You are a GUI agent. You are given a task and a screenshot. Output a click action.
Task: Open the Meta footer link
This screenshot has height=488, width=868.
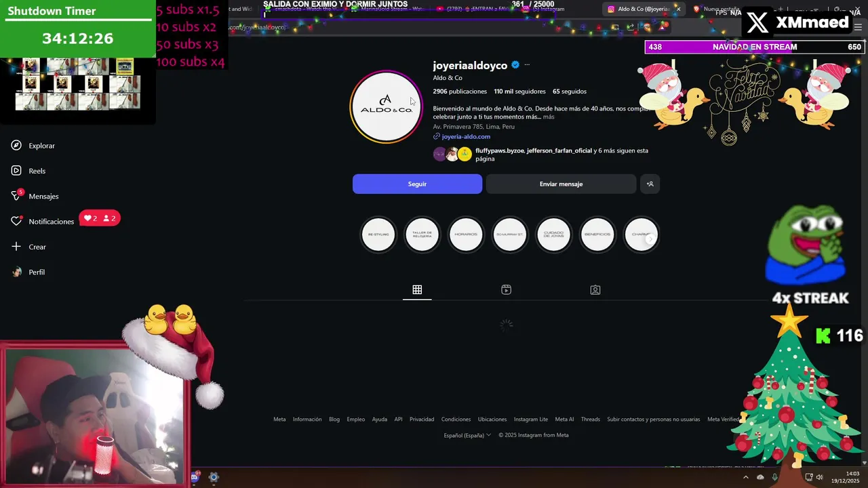[279, 419]
